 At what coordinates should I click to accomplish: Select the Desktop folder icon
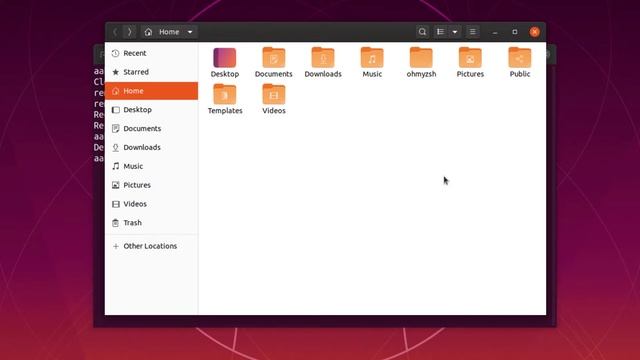pyautogui.click(x=225, y=58)
